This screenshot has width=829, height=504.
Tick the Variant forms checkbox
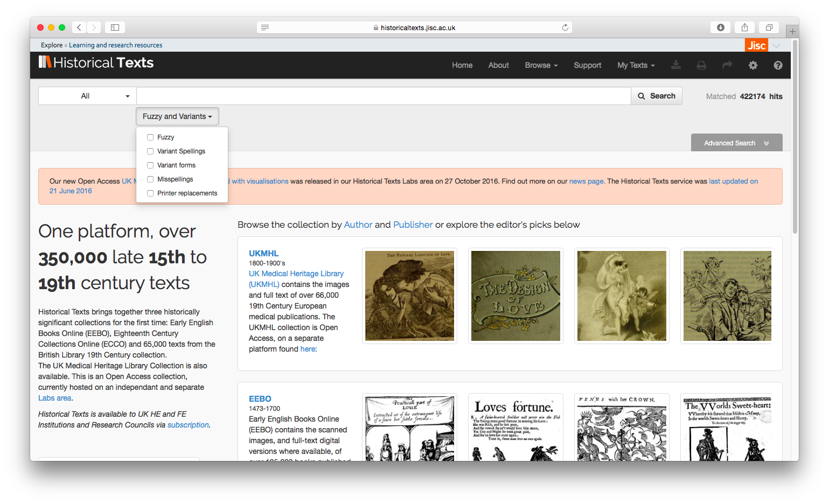(150, 165)
